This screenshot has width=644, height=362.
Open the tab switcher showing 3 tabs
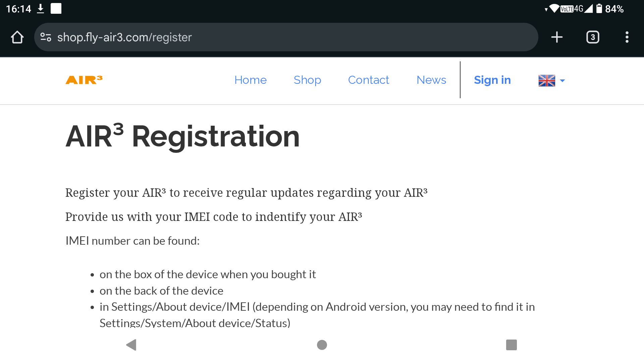pos(593,37)
